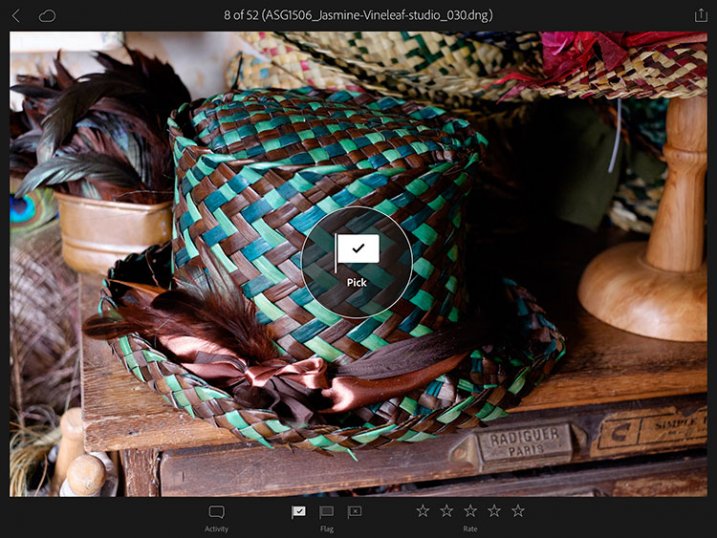This screenshot has height=538, width=717.
Task: Go back using the top-left arrow
Action: tap(16, 15)
